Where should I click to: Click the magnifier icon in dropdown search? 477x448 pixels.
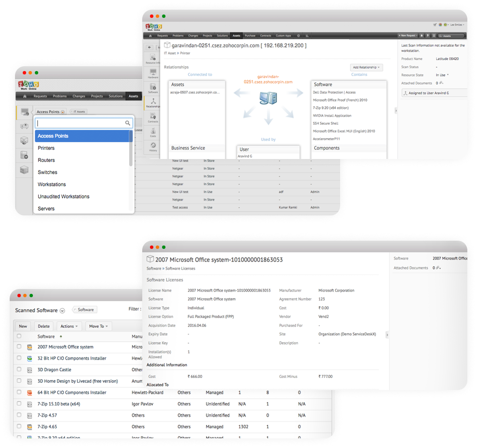coord(128,123)
